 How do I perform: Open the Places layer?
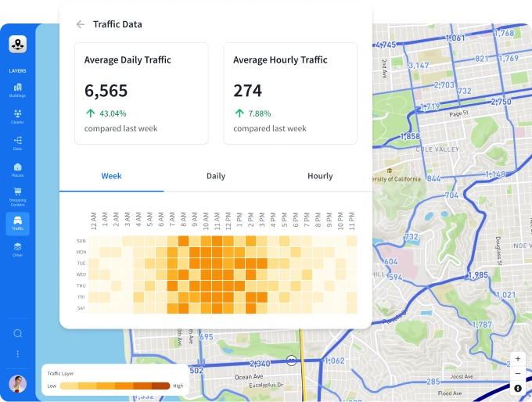17,169
